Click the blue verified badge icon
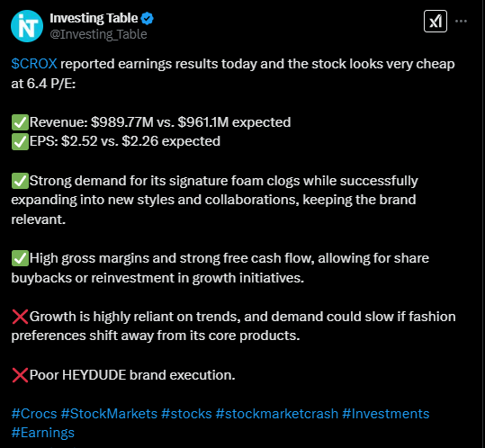This screenshot has width=485, height=448. 148,19
